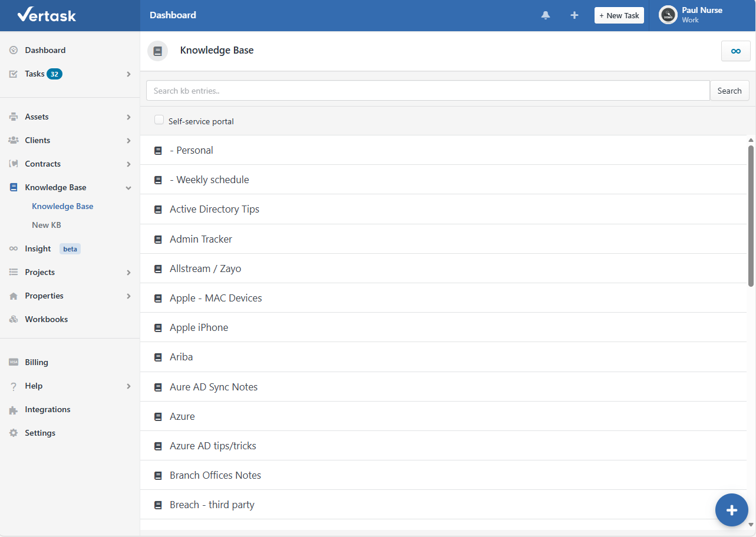This screenshot has width=756, height=537.
Task: Click the notification bell icon
Action: point(545,15)
